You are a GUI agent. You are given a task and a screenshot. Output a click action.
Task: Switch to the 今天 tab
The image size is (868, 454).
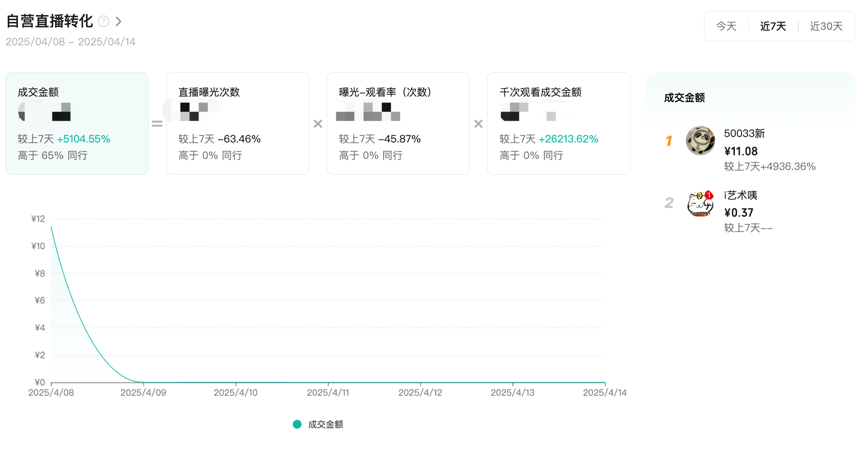(x=726, y=27)
